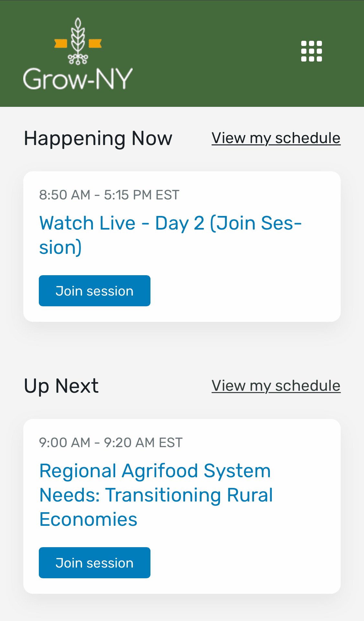
Task: Click the 8:50 AM - 5:15 PM EST time
Action: 109,195
